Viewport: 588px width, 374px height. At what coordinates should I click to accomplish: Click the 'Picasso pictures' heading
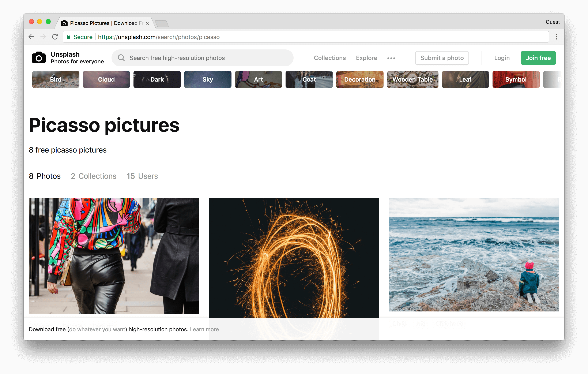coord(104,126)
